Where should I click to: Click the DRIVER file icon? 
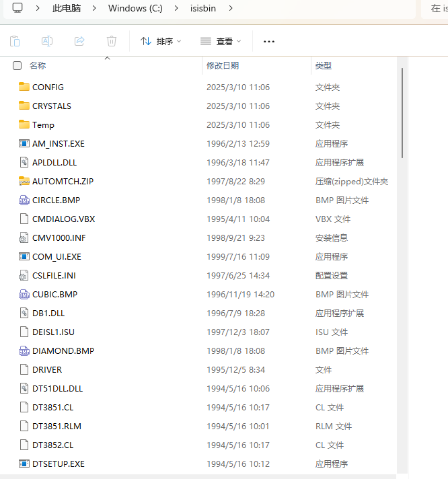click(x=24, y=369)
